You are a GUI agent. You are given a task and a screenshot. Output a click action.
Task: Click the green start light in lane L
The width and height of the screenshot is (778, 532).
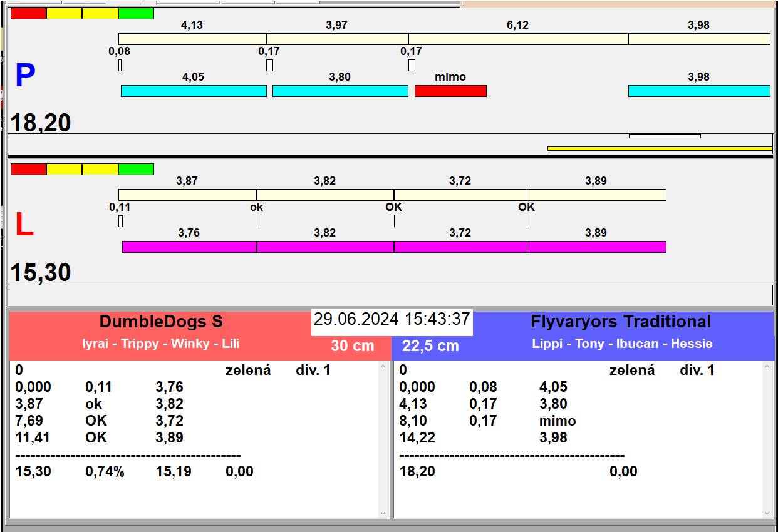136,169
